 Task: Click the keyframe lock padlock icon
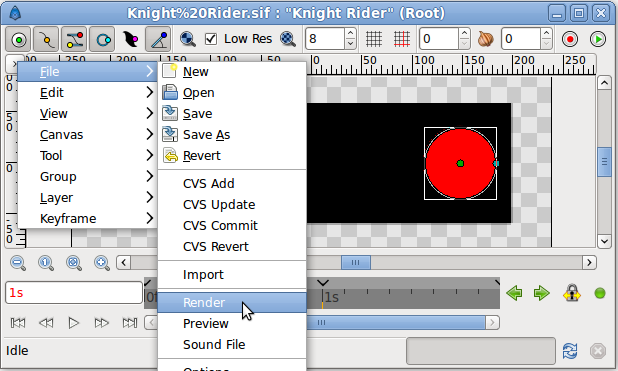571,293
